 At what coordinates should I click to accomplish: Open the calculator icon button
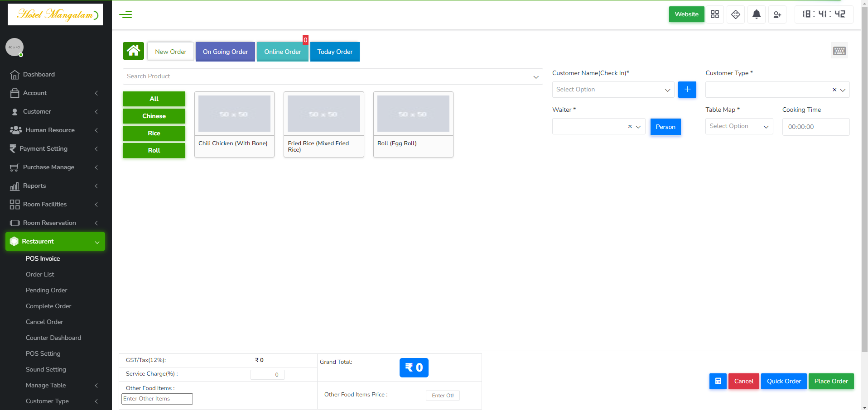coord(718,381)
